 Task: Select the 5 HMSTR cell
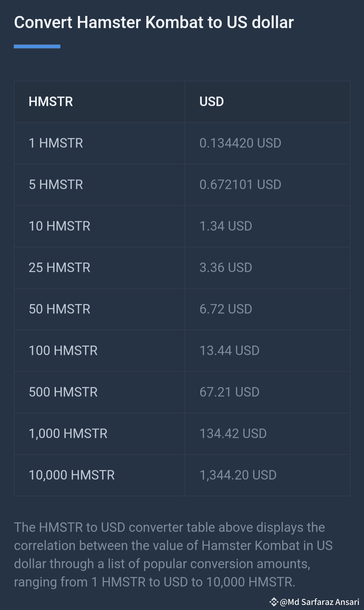[x=56, y=185]
